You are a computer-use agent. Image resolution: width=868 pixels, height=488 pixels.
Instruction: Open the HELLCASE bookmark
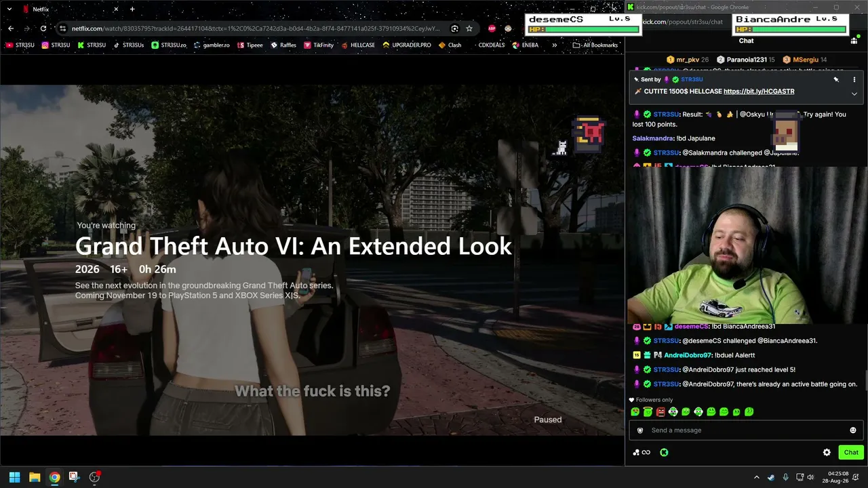coord(358,45)
